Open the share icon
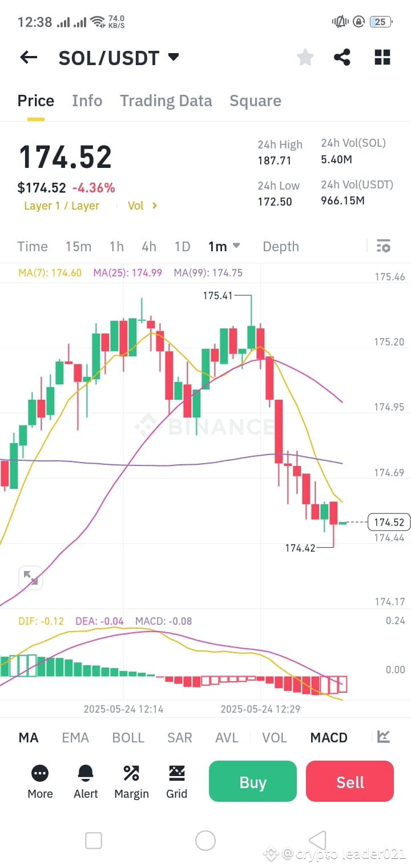Screen dimensions: 411x868 click(x=342, y=57)
